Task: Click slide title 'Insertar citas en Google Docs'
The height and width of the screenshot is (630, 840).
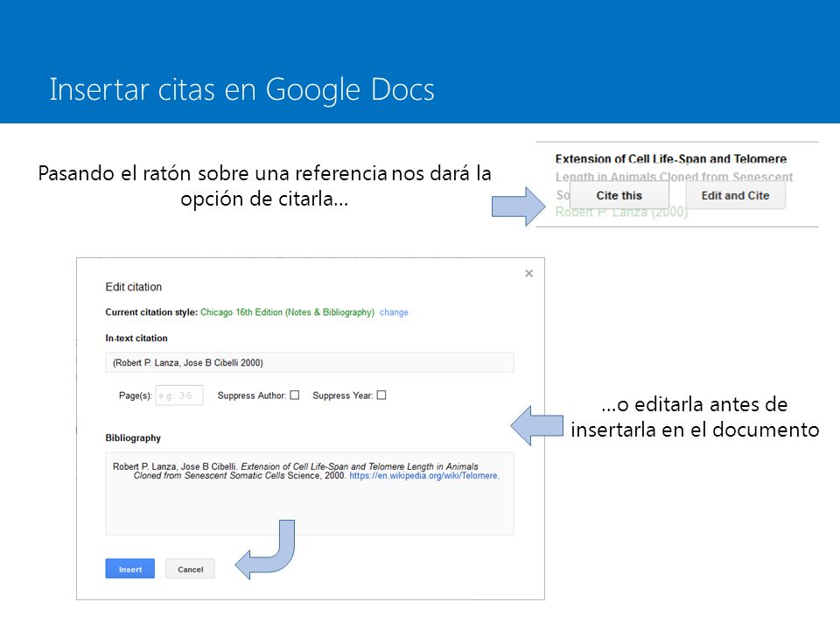Action: pos(242,89)
